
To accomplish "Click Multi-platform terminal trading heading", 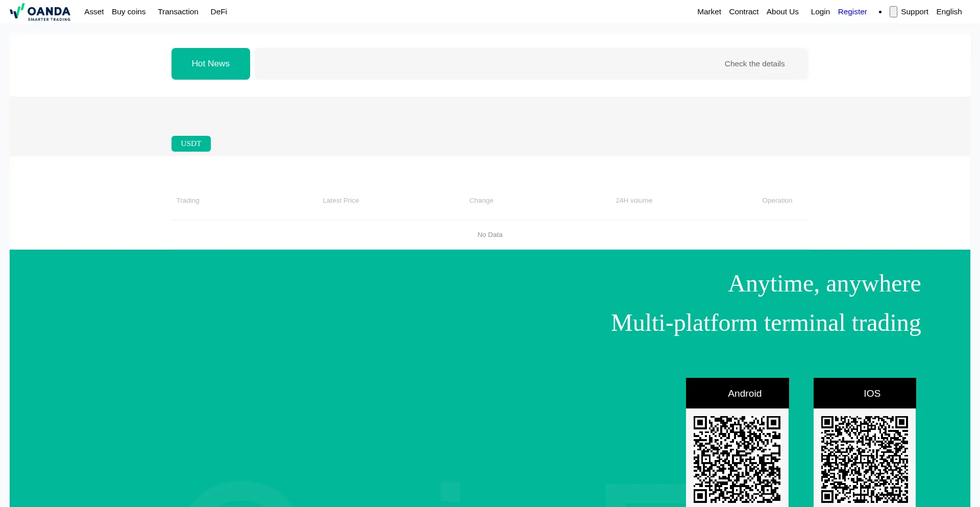I will pyautogui.click(x=766, y=323).
